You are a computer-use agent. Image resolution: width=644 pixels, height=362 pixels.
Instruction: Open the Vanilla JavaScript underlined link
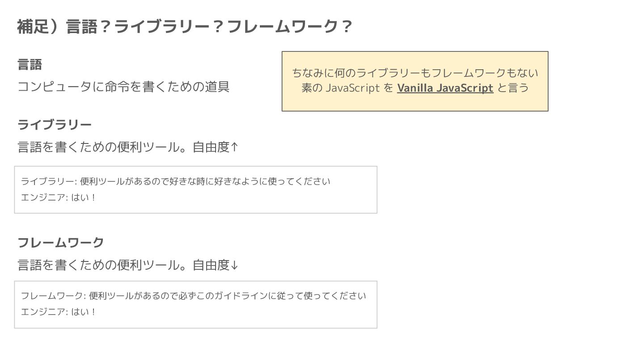coord(445,88)
